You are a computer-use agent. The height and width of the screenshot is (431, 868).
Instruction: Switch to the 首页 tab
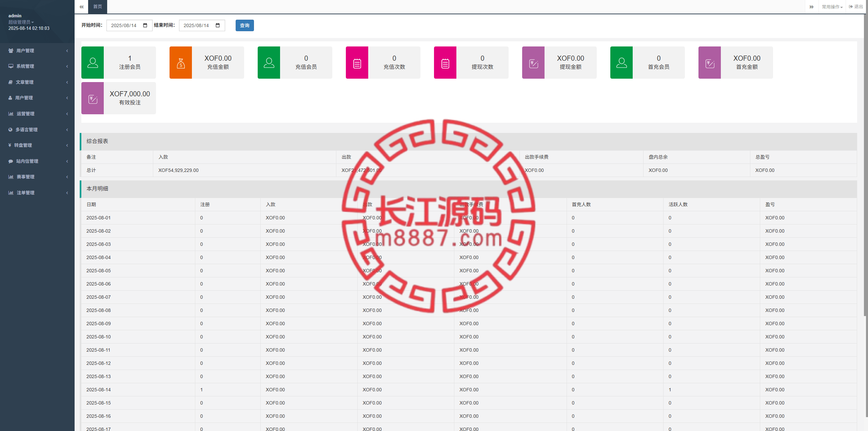(98, 7)
